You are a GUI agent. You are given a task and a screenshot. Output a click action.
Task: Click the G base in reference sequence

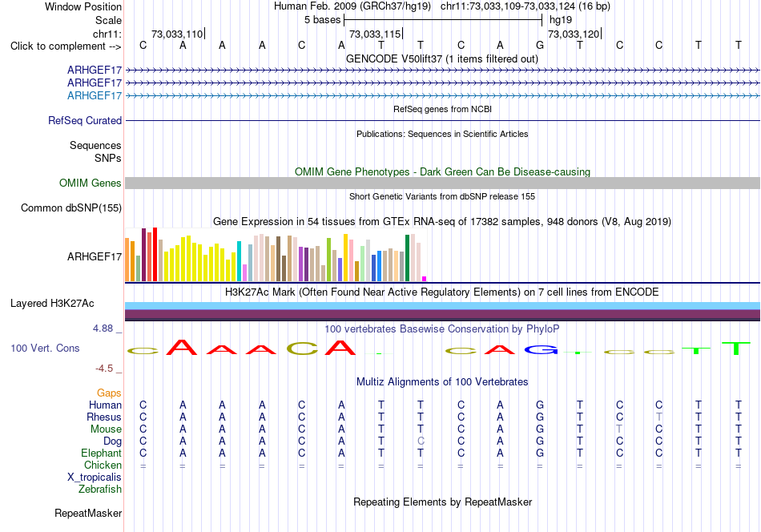[540, 45]
